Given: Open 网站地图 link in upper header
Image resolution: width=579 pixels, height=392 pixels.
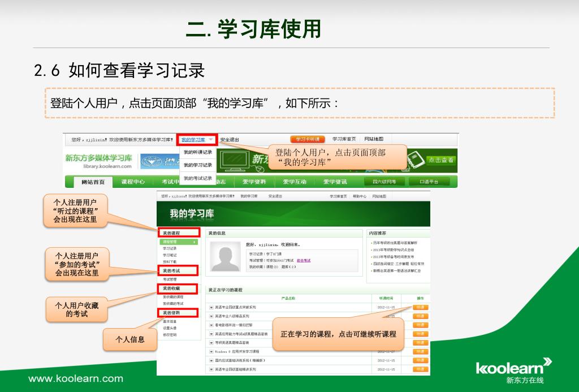Looking at the screenshot, I should coord(374,139).
